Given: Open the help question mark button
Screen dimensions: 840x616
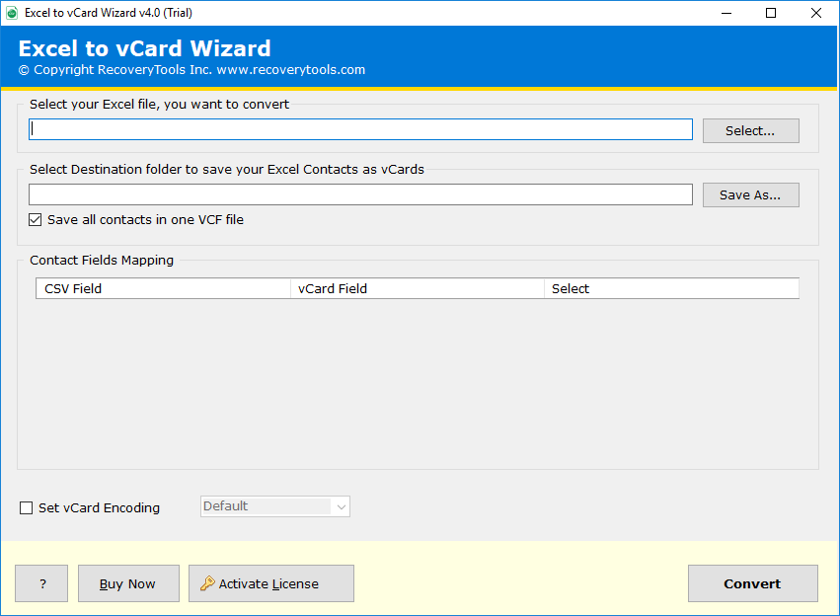Looking at the screenshot, I should (x=40, y=583).
